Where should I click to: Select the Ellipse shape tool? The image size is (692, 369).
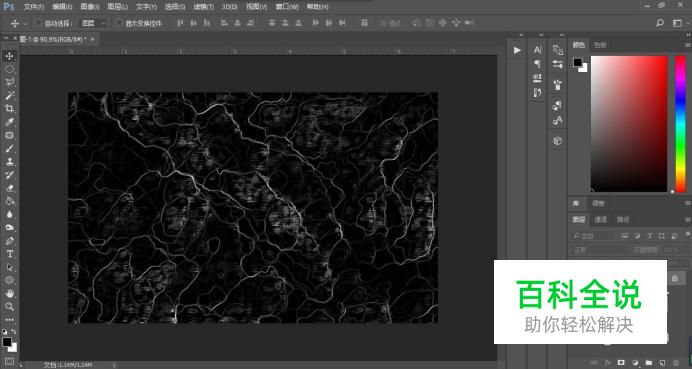(x=10, y=280)
